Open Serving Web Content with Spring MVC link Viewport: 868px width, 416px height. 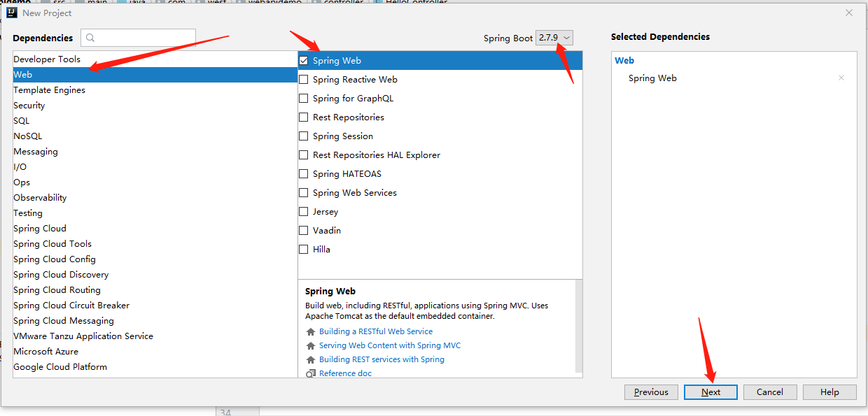click(x=390, y=346)
